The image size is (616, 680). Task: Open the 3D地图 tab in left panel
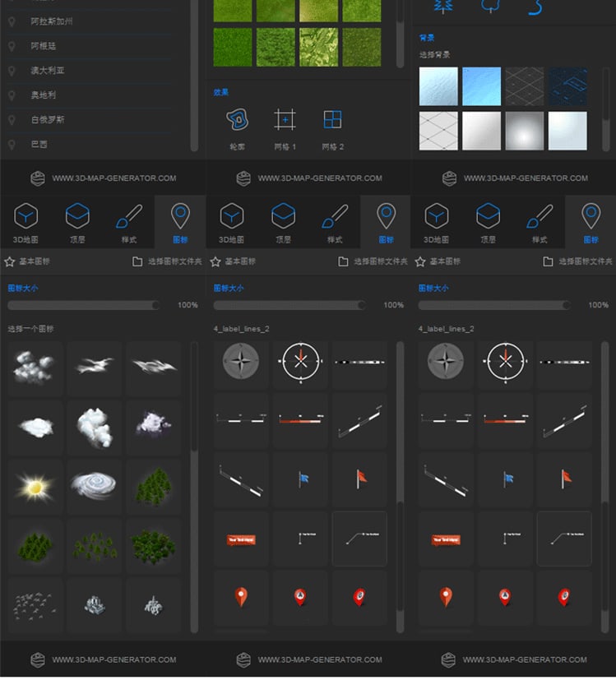pyautogui.click(x=25, y=222)
